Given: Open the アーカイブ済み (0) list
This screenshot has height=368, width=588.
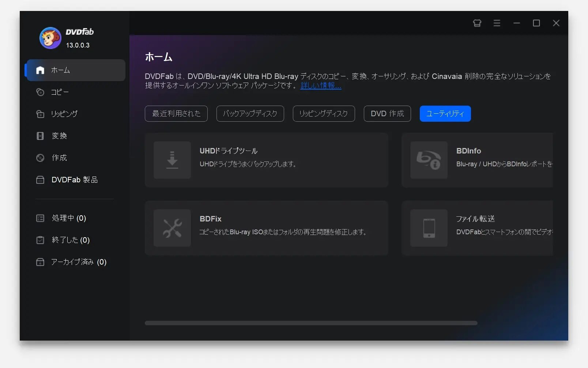Looking at the screenshot, I should click(x=78, y=262).
